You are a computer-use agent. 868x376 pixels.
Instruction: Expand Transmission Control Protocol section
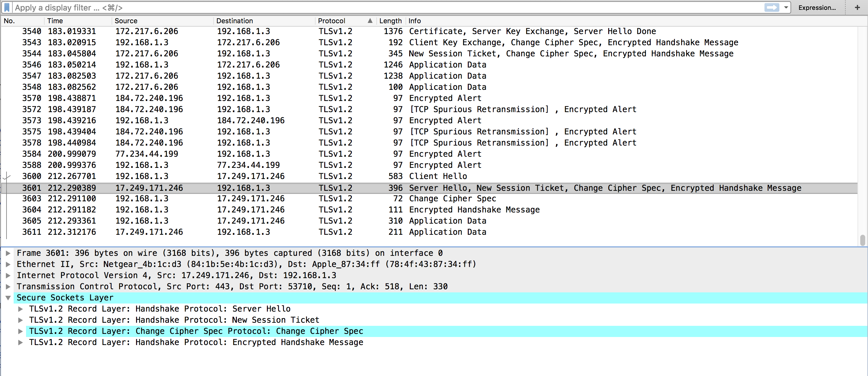coord(8,286)
